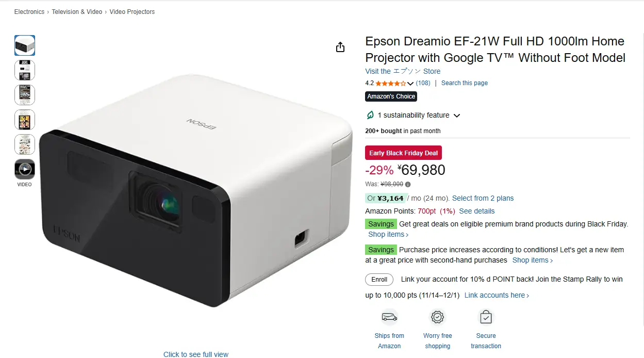Navigate to Electronics breadcrumb

tap(29, 12)
